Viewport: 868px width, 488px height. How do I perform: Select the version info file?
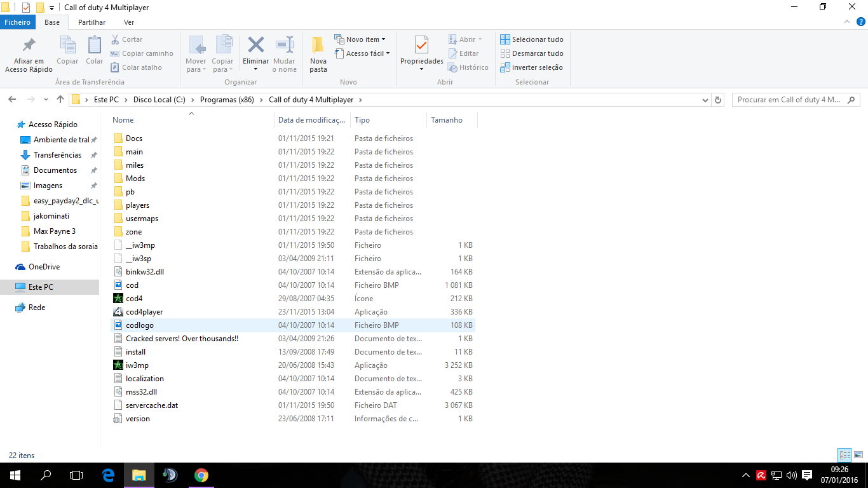pos(138,419)
